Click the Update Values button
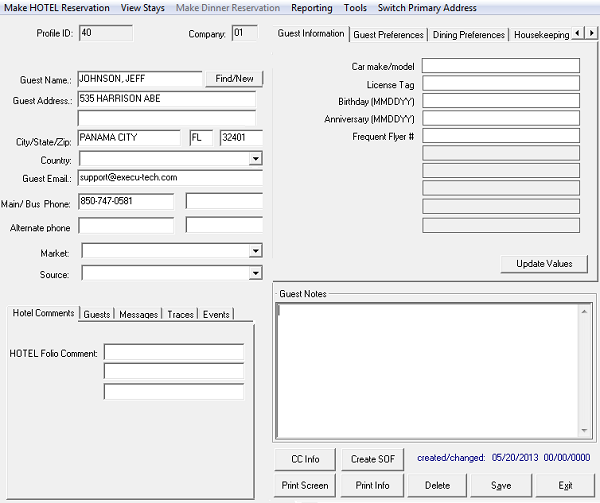 pos(544,264)
